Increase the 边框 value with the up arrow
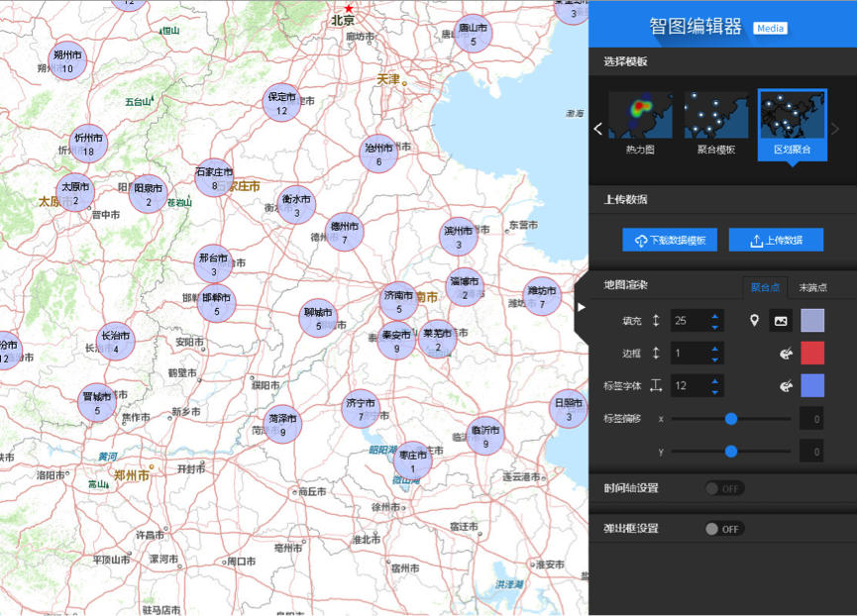The image size is (858, 616). (x=714, y=349)
